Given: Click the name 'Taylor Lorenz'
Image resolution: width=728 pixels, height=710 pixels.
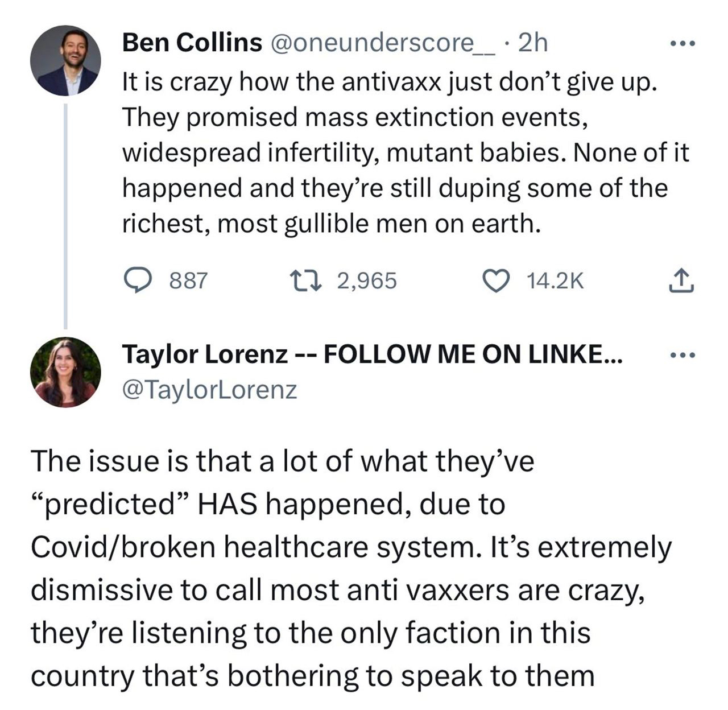Looking at the screenshot, I should [205, 354].
